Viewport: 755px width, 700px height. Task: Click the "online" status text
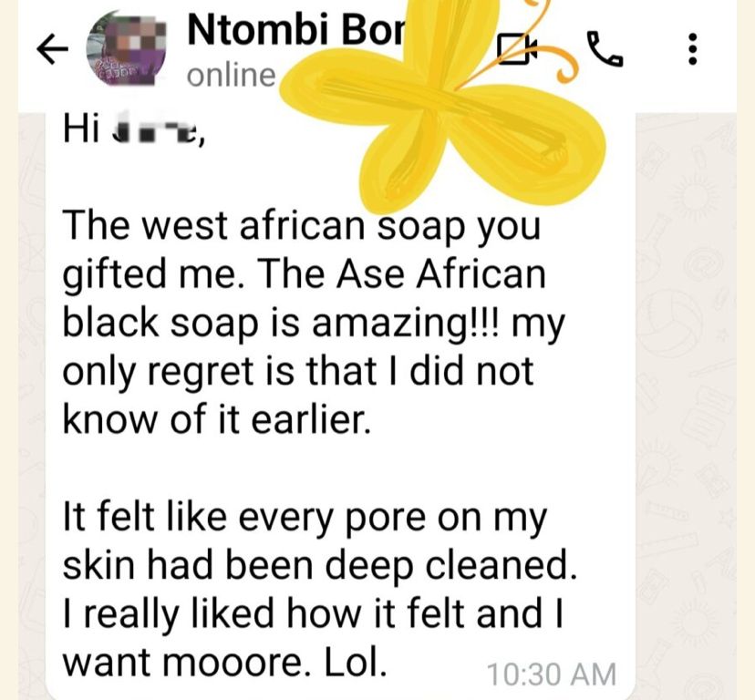[x=231, y=76]
